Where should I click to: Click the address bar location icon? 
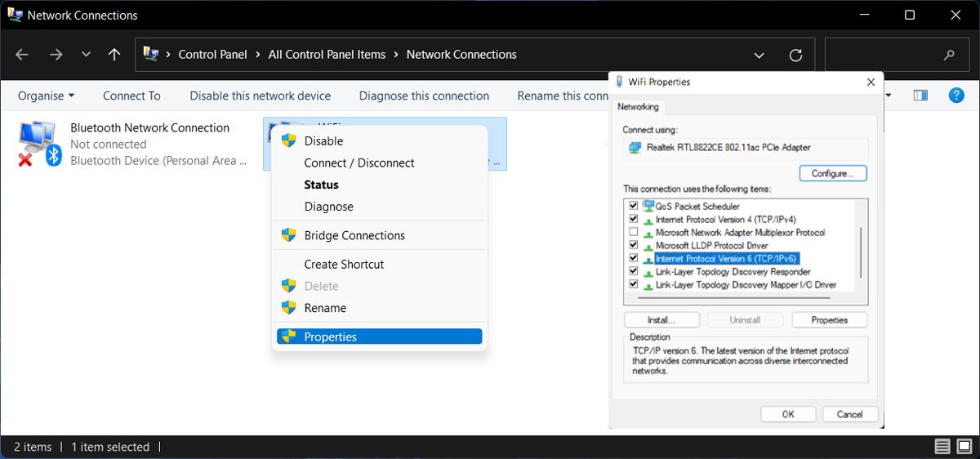pos(151,55)
